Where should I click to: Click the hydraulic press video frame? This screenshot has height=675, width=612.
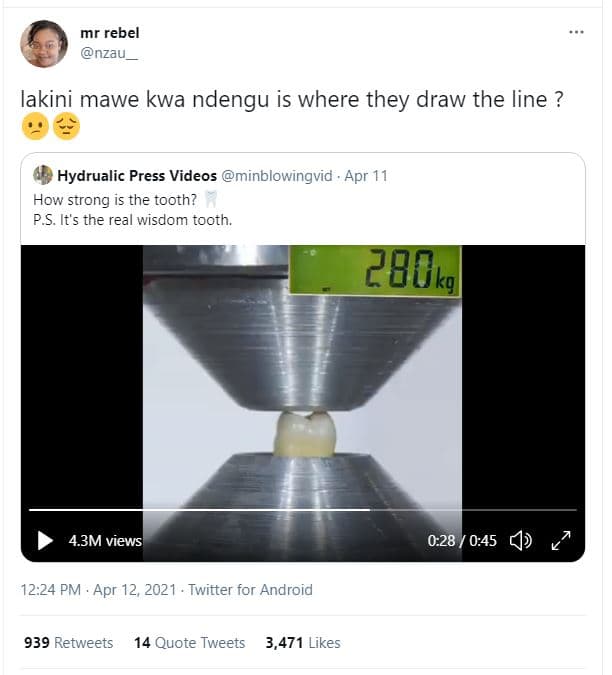(302, 380)
